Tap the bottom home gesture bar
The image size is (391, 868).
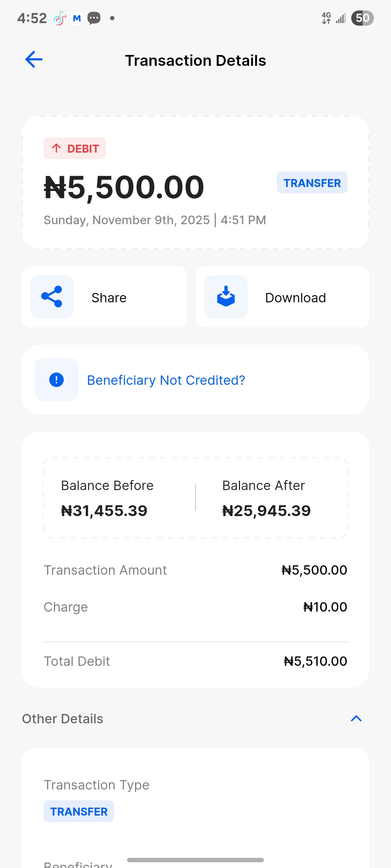[195, 860]
